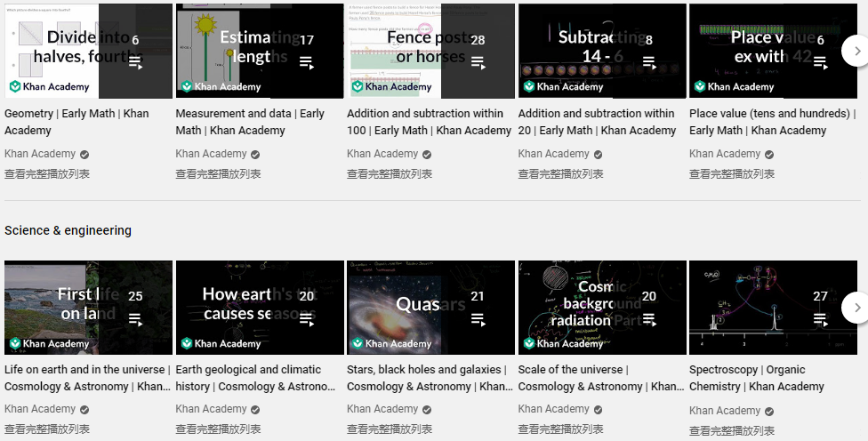Click Khan Academy logo on Quasars thumbnail

(391, 343)
